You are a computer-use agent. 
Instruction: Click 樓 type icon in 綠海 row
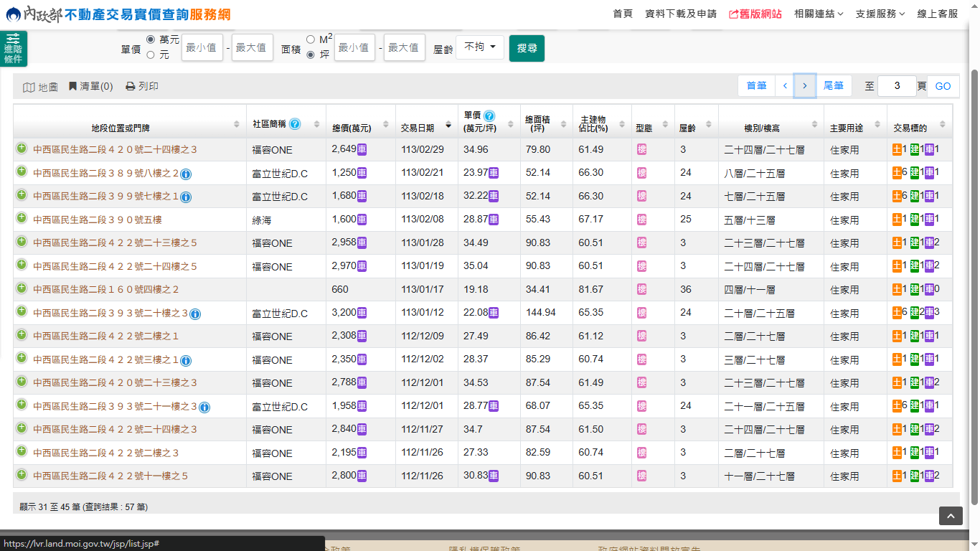642,220
